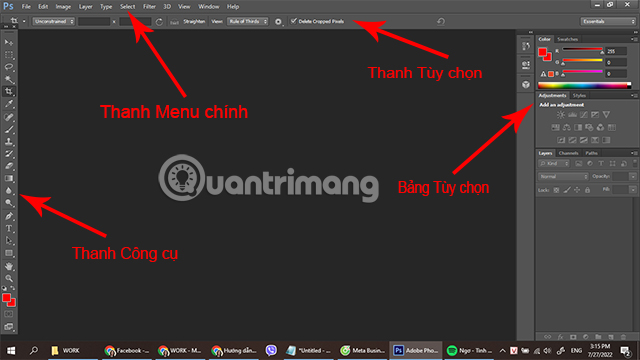Open the Filter menu
Image resolution: width=640 pixels, height=360 pixels.
tap(149, 7)
